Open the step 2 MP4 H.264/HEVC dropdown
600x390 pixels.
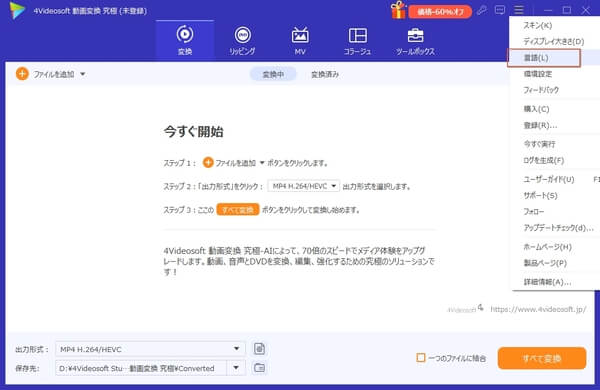tap(303, 186)
